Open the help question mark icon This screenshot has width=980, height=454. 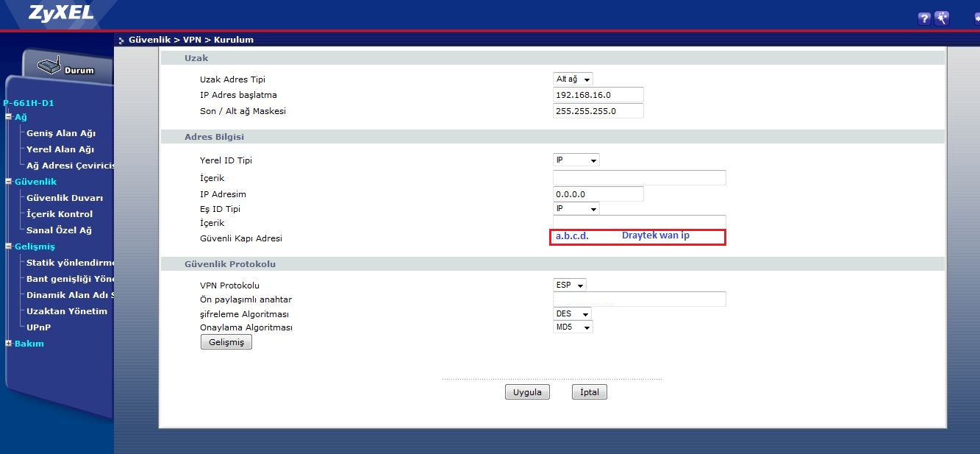click(x=924, y=18)
